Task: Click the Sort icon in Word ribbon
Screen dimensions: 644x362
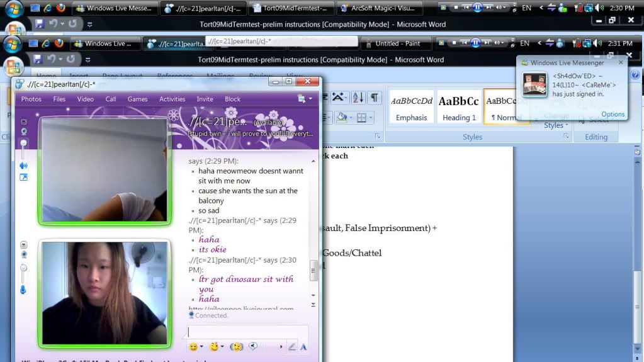Action: coord(358,98)
